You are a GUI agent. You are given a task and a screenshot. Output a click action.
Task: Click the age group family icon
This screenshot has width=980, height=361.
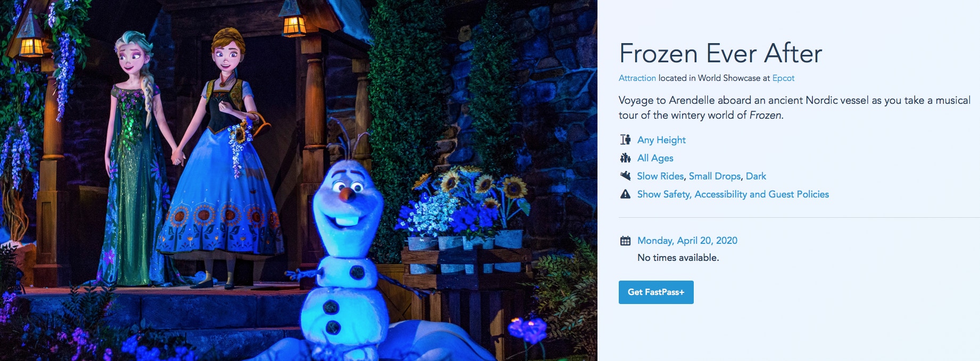(625, 158)
